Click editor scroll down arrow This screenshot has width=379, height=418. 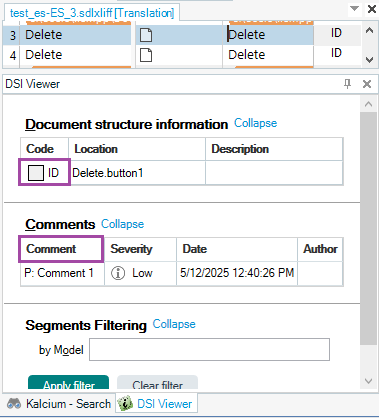point(369,60)
